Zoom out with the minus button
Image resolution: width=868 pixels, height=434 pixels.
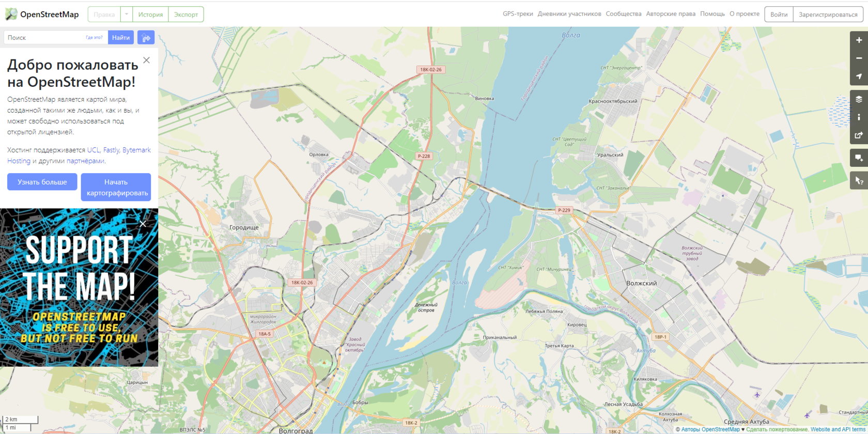[x=859, y=58]
